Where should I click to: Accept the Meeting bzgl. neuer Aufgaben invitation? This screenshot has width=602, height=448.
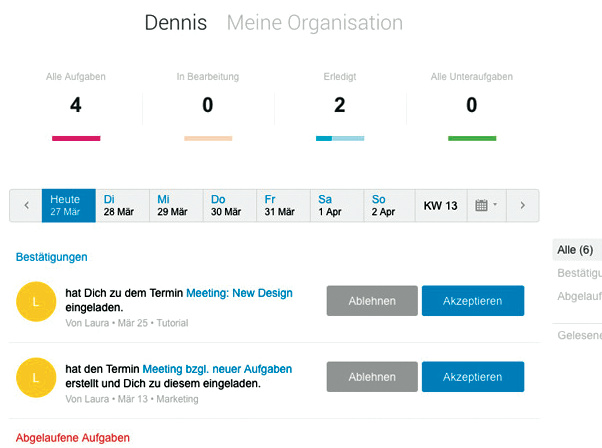click(x=472, y=377)
